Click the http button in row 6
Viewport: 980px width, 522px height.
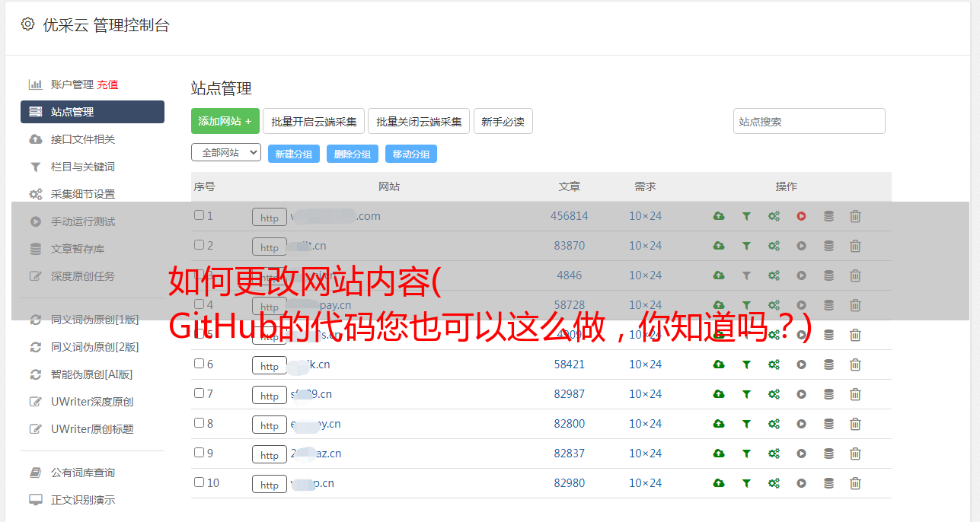[x=270, y=365]
